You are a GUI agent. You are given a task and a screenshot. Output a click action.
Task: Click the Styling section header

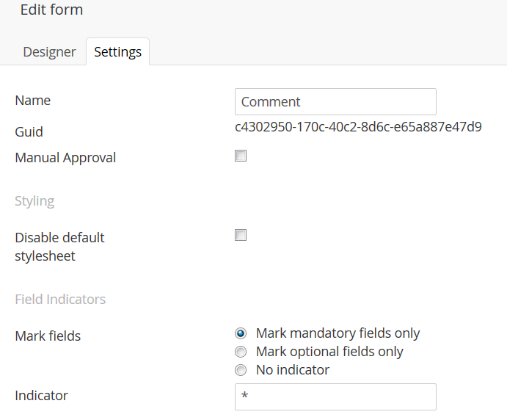[x=34, y=200]
